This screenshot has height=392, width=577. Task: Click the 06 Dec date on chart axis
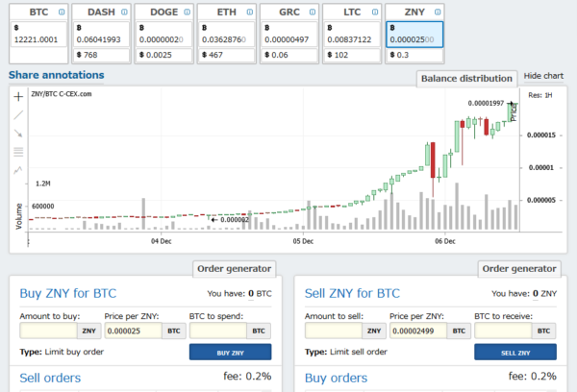tap(445, 241)
